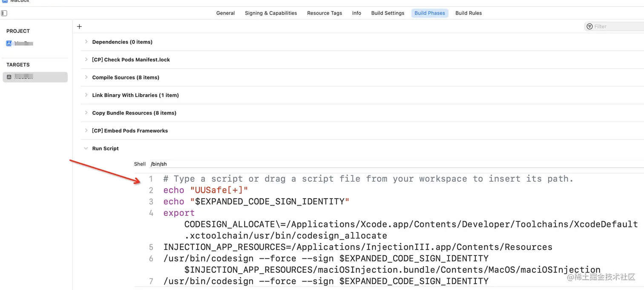Expand the Compile Sources (8 items) phase
Viewport: 644px width, 290px height.
[86, 77]
